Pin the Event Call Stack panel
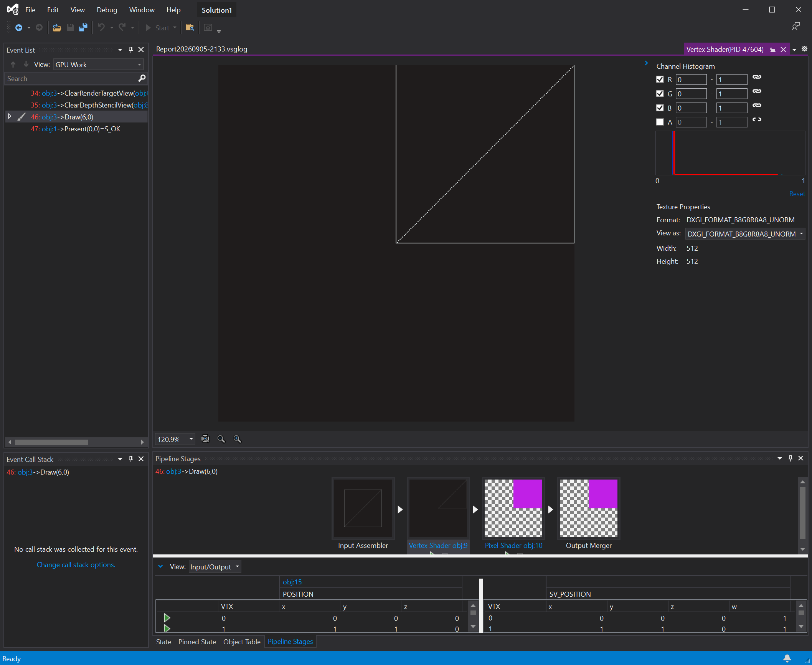 (131, 459)
